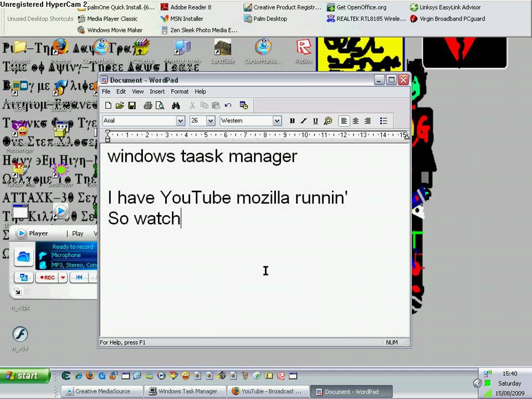Image resolution: width=532 pixels, height=399 pixels.
Task: Toggle underline formatting
Action: click(x=315, y=121)
